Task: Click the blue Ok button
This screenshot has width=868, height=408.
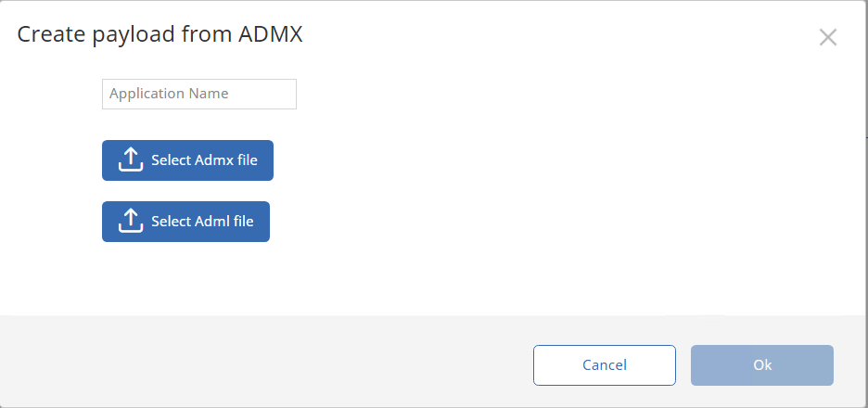Action: point(761,365)
